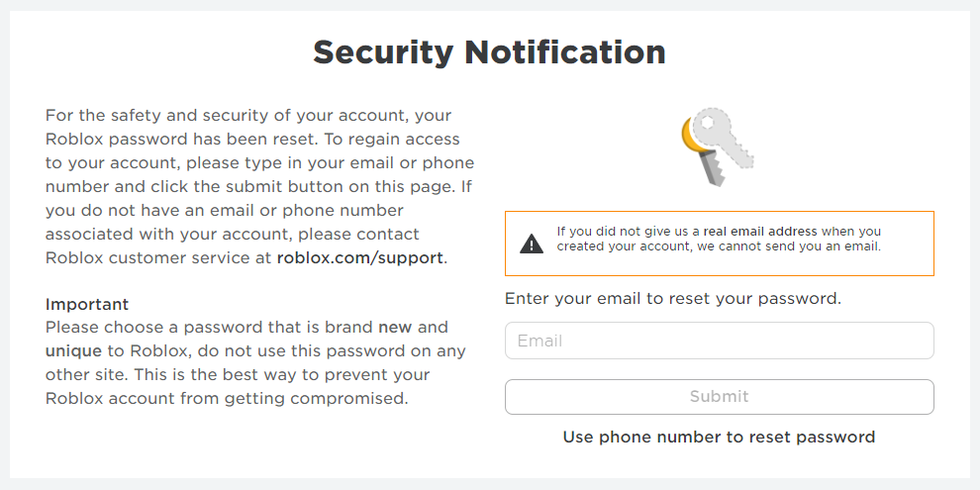
Task: Open the roblox.com/support link
Action: (x=360, y=257)
